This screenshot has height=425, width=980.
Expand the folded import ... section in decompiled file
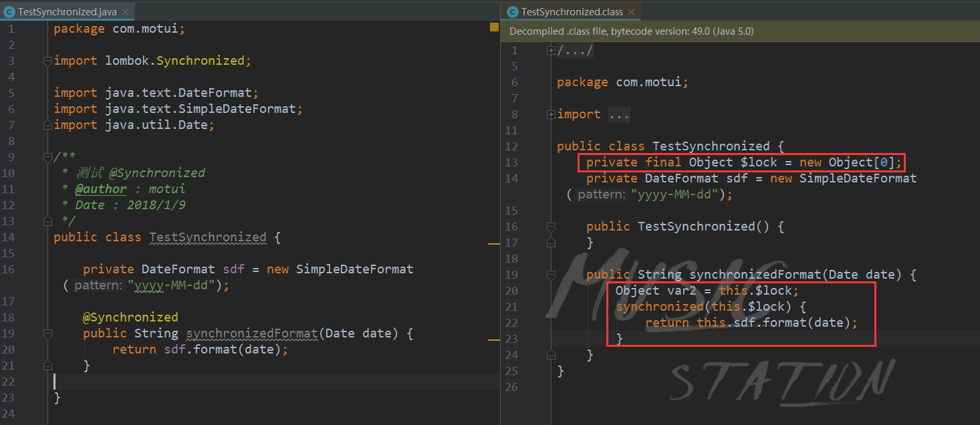point(551,114)
